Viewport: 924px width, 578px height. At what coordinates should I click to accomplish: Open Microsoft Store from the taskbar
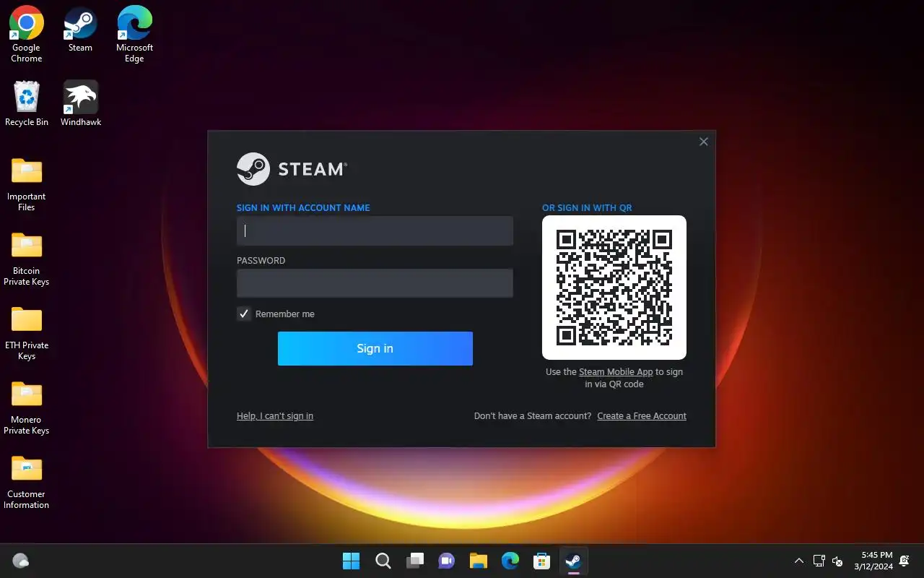(x=542, y=561)
